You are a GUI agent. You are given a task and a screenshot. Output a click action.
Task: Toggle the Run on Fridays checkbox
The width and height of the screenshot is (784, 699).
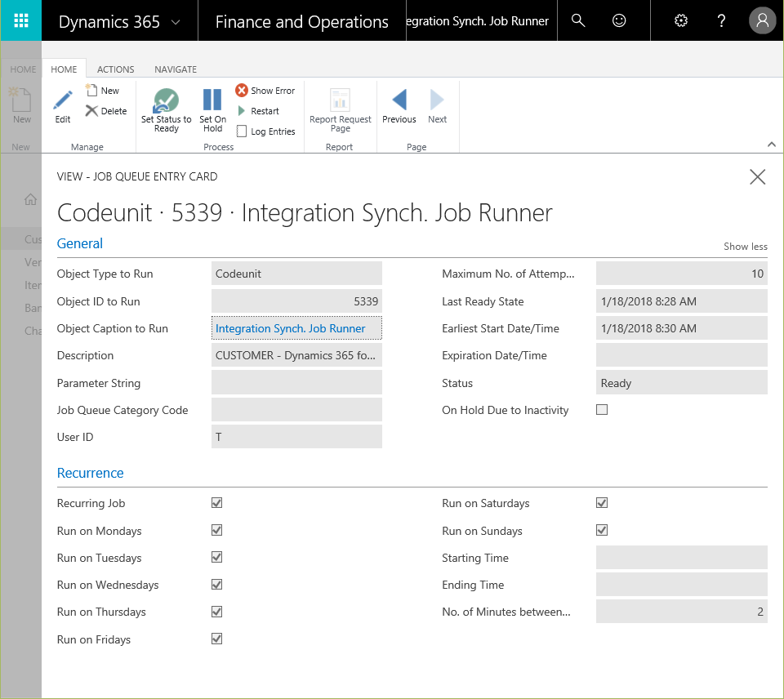(x=217, y=639)
